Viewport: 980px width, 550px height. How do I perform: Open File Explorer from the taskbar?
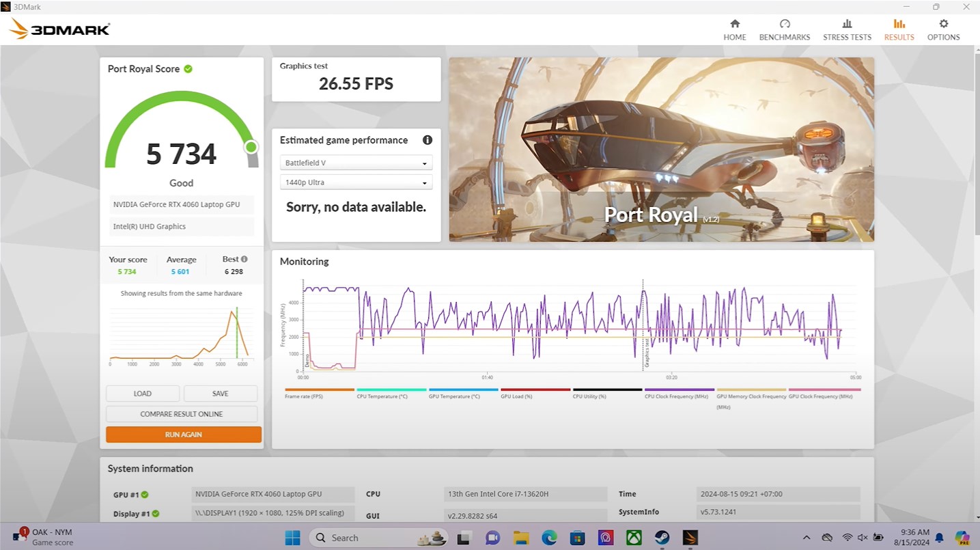(x=521, y=538)
